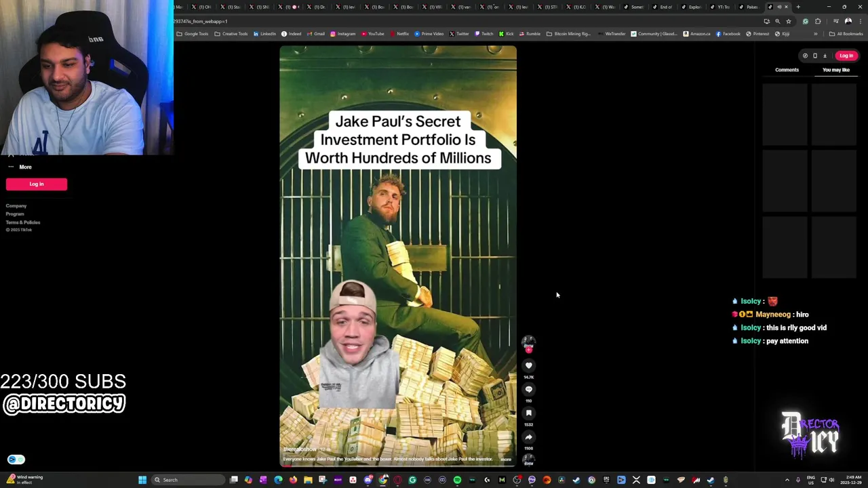This screenshot has height=488, width=868.
Task: Click the compass coins icon in top pill
Action: [x=805, y=56]
